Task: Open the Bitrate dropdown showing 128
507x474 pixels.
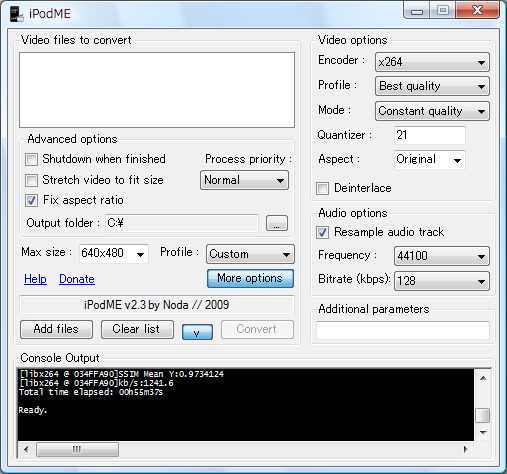Action: click(442, 281)
